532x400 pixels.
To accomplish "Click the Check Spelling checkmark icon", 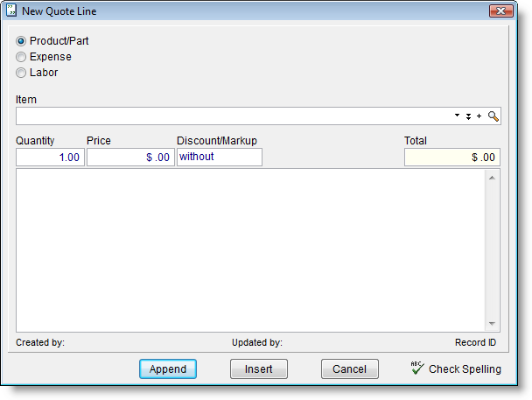I will tap(417, 368).
